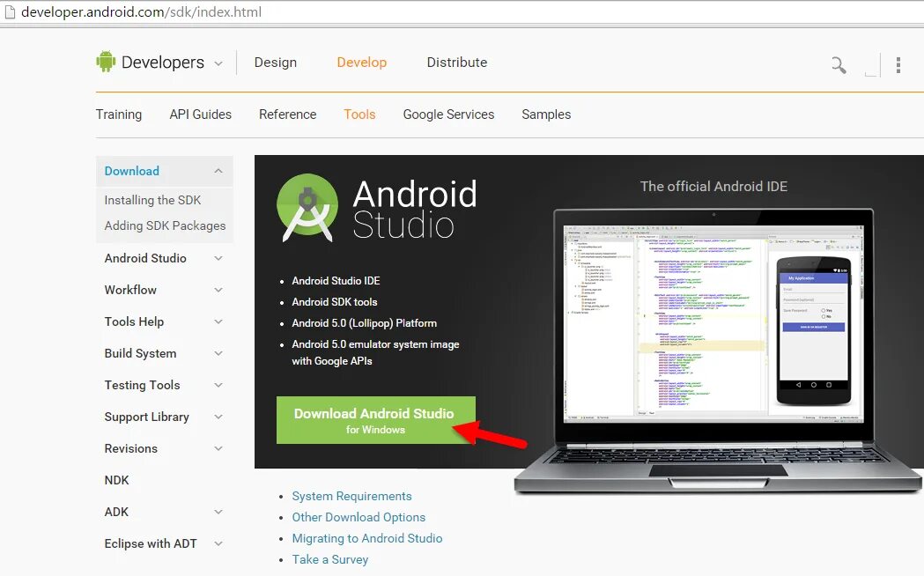This screenshot has height=576, width=924.
Task: Open the Take a Survey link
Action: (x=330, y=559)
